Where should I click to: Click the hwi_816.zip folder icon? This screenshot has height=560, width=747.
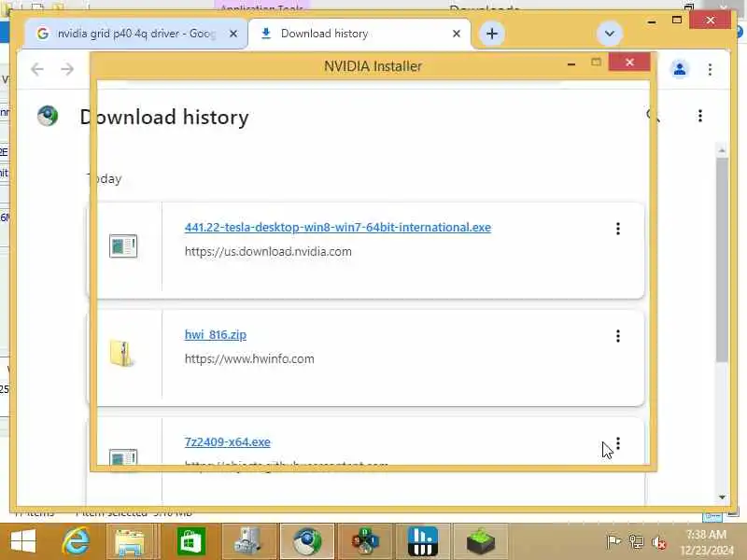pos(121,354)
